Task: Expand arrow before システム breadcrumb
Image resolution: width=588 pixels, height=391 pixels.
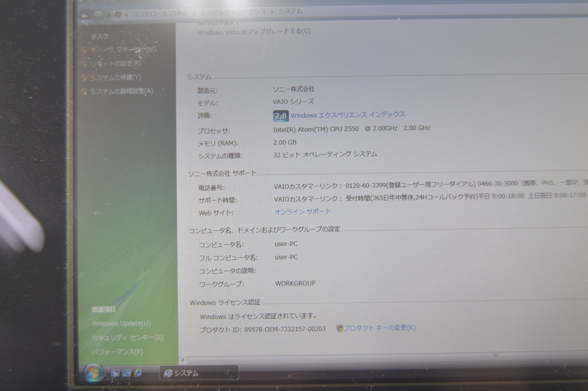Action: 272,12
